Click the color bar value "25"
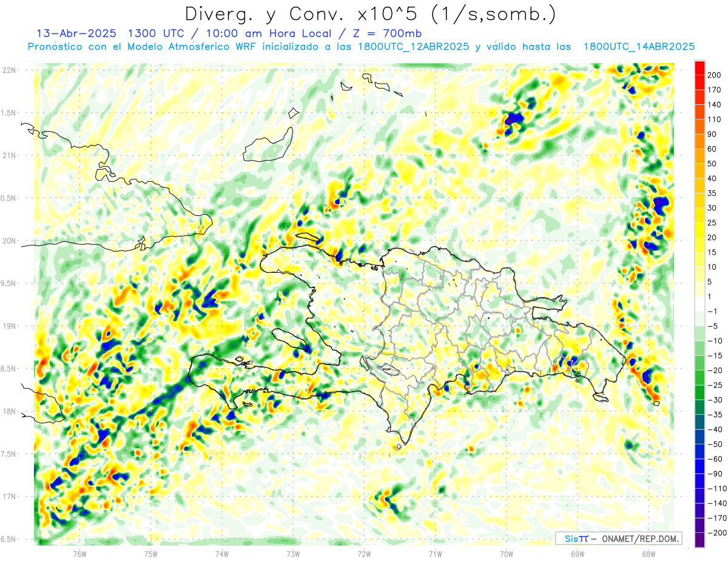Image resolution: width=728 pixels, height=562 pixels. 712,222
